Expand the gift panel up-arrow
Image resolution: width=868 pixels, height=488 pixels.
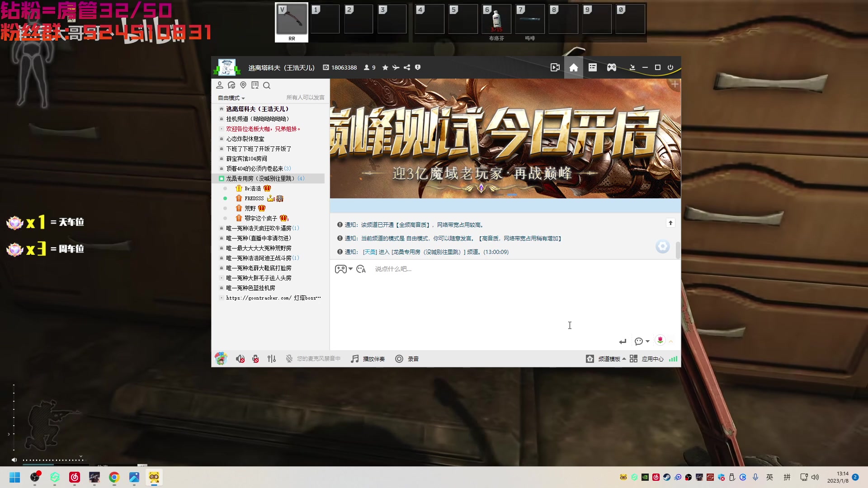(671, 342)
